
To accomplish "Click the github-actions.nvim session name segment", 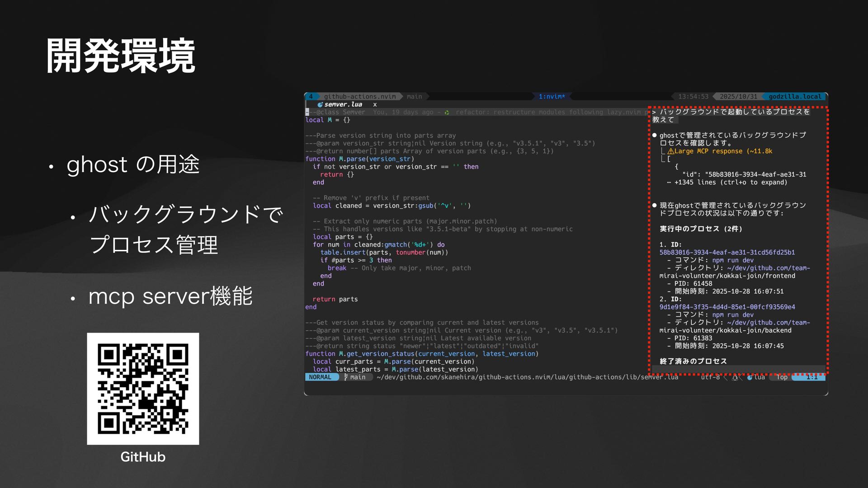I will pos(359,96).
